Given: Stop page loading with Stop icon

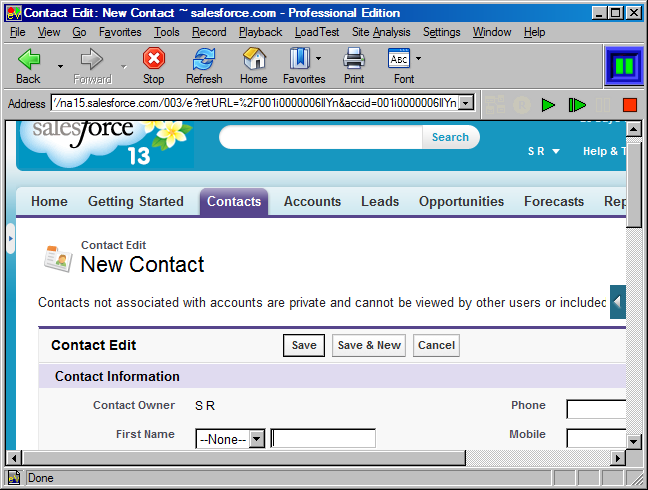Looking at the screenshot, I should (154, 59).
